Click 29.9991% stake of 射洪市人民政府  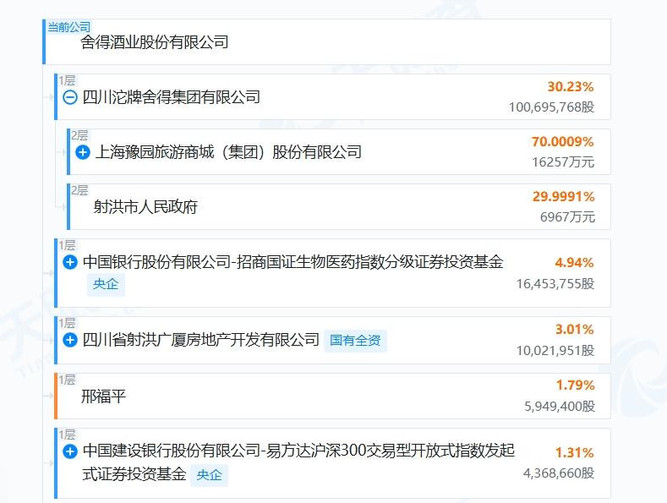563,197
